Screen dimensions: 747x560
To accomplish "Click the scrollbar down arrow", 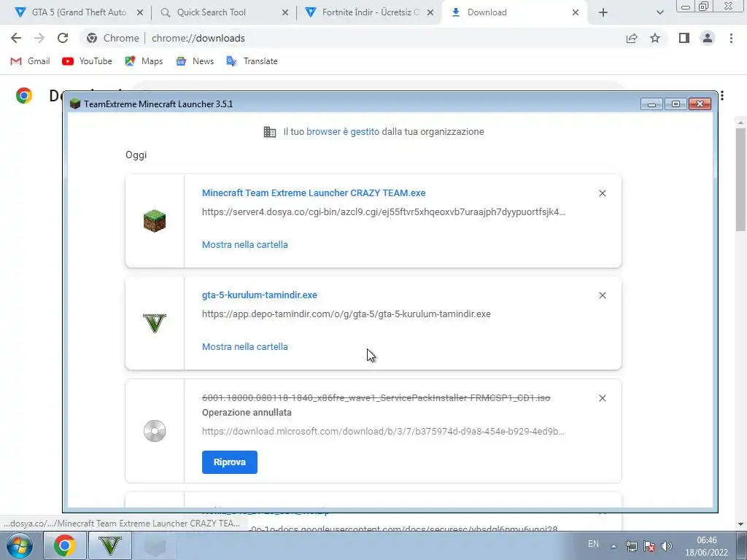I will pos(741,525).
